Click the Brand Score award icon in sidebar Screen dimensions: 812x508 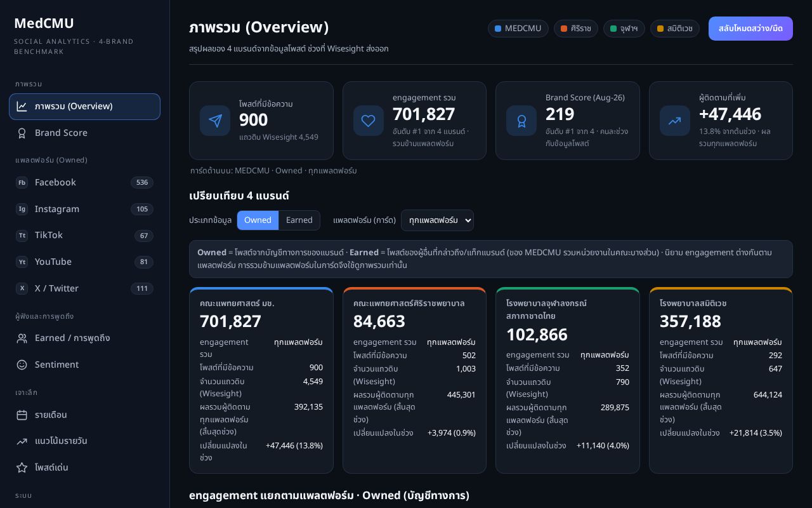(22, 133)
